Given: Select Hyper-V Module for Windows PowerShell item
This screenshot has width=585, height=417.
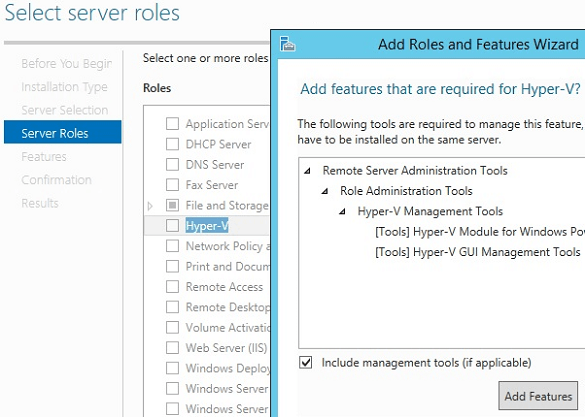Looking at the screenshot, I should (x=480, y=232).
